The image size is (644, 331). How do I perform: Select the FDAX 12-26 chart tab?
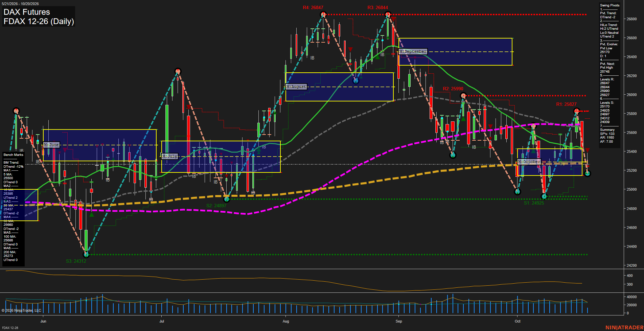tap(10, 328)
